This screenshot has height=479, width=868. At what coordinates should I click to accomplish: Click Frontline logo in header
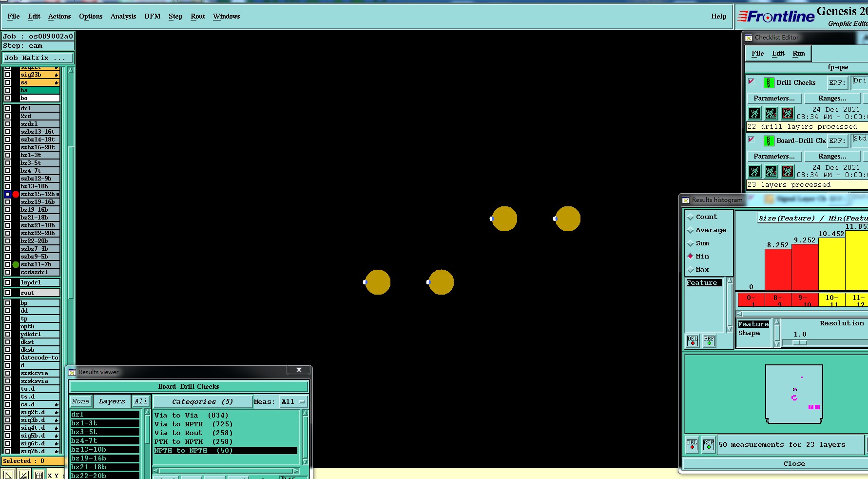click(776, 17)
